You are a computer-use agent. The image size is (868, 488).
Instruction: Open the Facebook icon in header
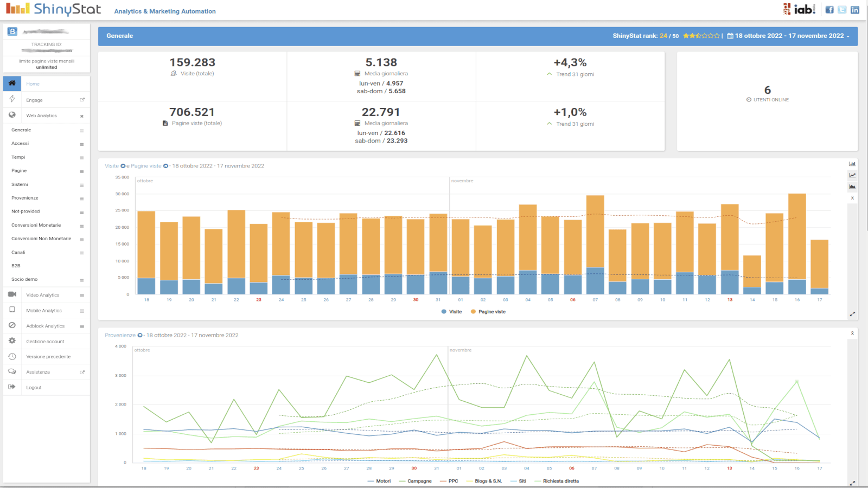click(829, 10)
